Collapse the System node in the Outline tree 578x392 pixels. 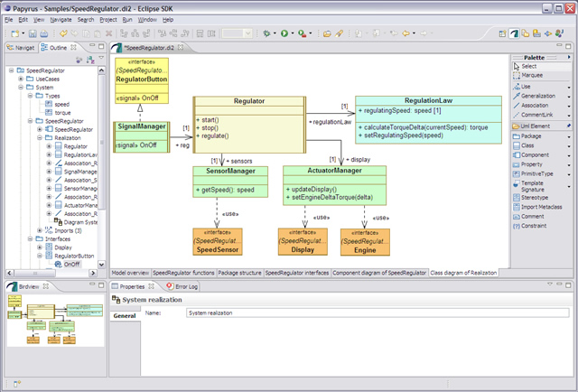tap(21, 88)
